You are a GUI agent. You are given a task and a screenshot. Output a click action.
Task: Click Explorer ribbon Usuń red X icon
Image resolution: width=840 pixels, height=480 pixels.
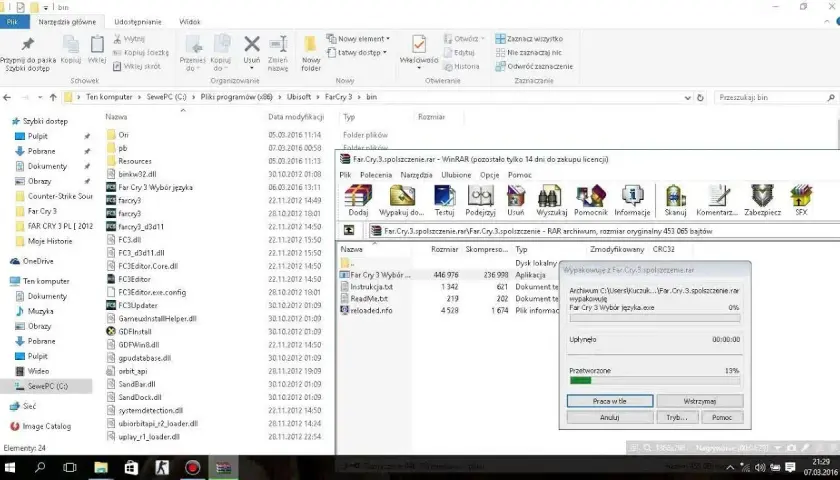click(252, 44)
